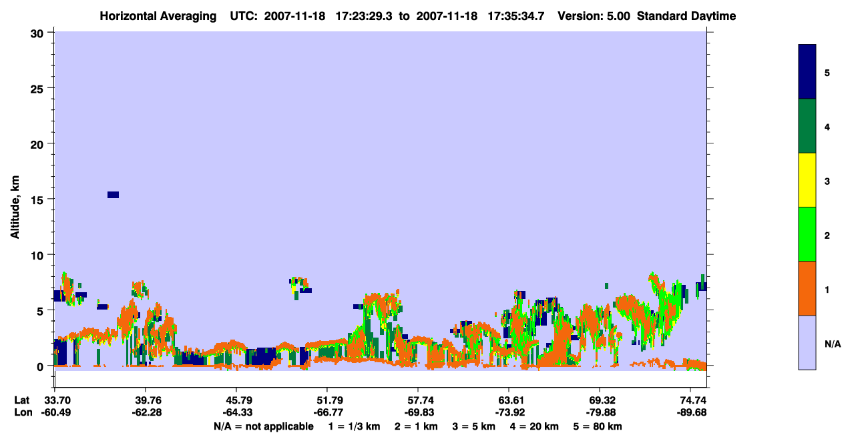Click the 'Standard Daytime' text
The height and width of the screenshot is (445, 868).
click(x=686, y=16)
